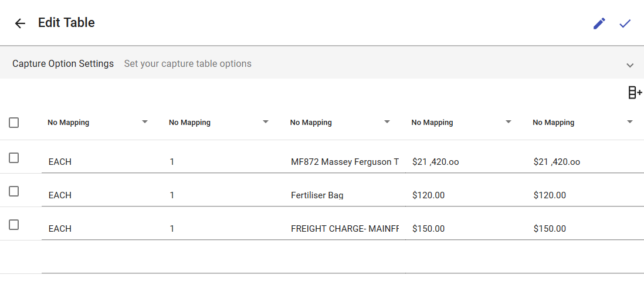Tick the FREIGHT CHARGE row checkbox
644x281 pixels.
tap(14, 225)
